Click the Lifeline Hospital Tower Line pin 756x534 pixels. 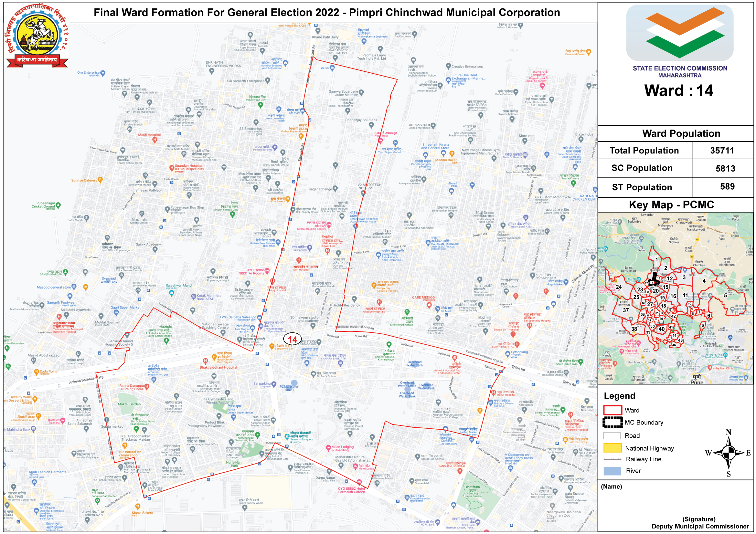click(327, 251)
